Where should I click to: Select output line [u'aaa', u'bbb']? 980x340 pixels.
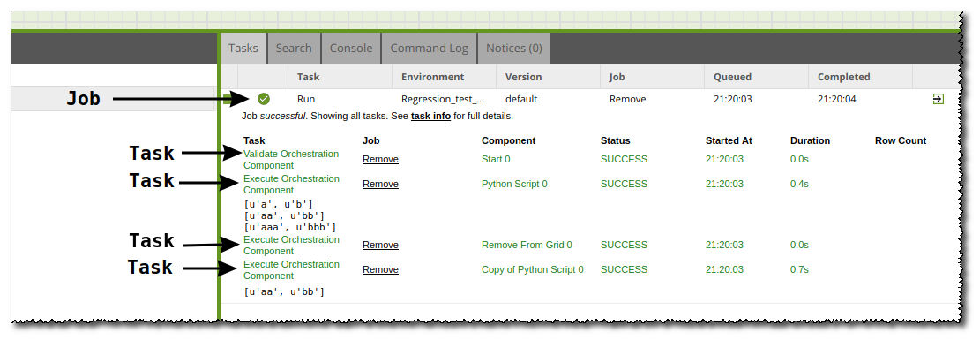(x=290, y=227)
